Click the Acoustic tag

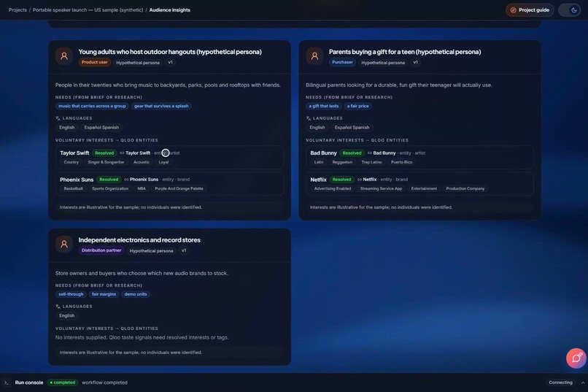coord(142,163)
